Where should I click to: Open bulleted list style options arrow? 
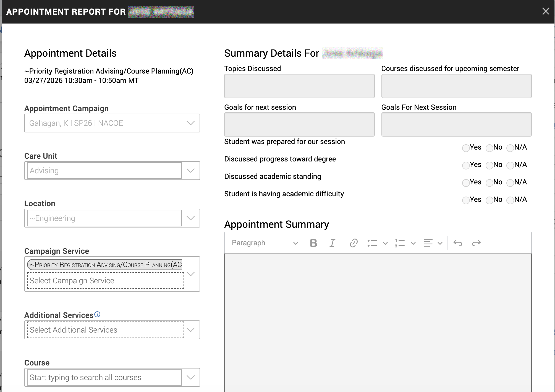(x=385, y=243)
